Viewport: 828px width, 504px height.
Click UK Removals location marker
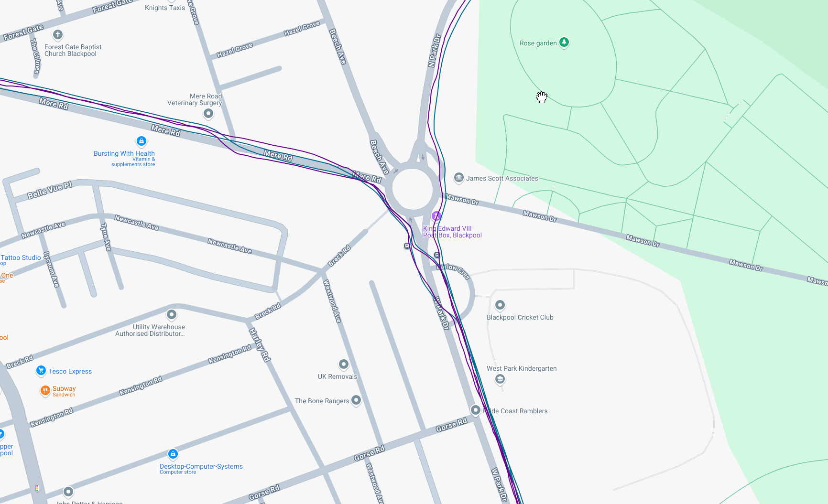[x=344, y=365]
